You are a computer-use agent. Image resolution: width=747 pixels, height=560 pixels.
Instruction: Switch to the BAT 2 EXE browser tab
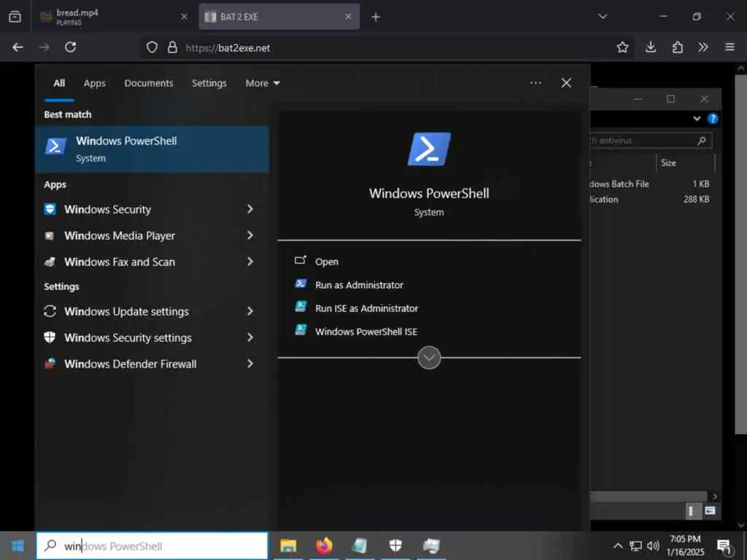coord(279,17)
